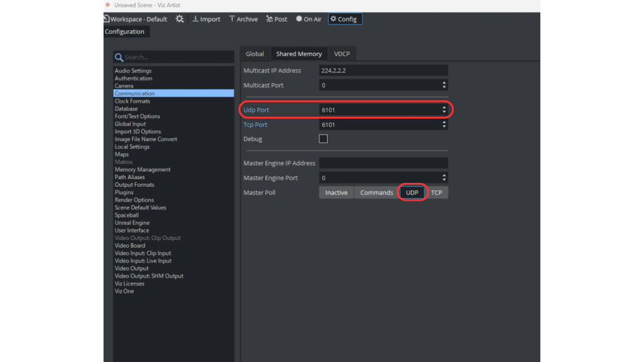
Task: Click the Udp Port spinner arrows
Action: [444, 110]
